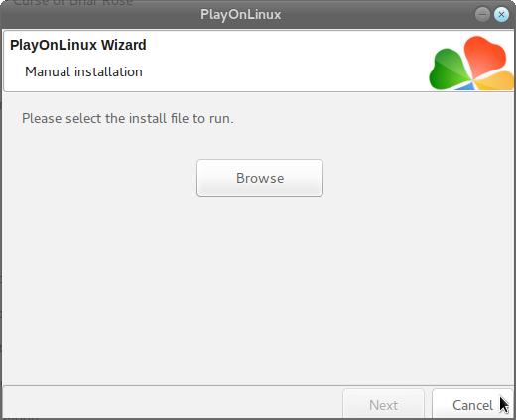Image resolution: width=516 pixels, height=420 pixels.
Task: Click the 'Please select the install file' message
Action: coord(128,118)
